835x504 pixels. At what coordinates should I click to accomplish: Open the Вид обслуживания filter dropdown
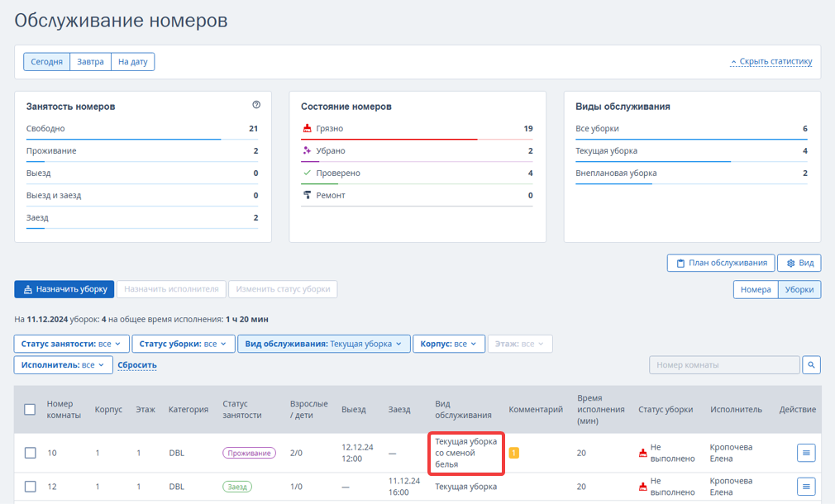pyautogui.click(x=324, y=344)
